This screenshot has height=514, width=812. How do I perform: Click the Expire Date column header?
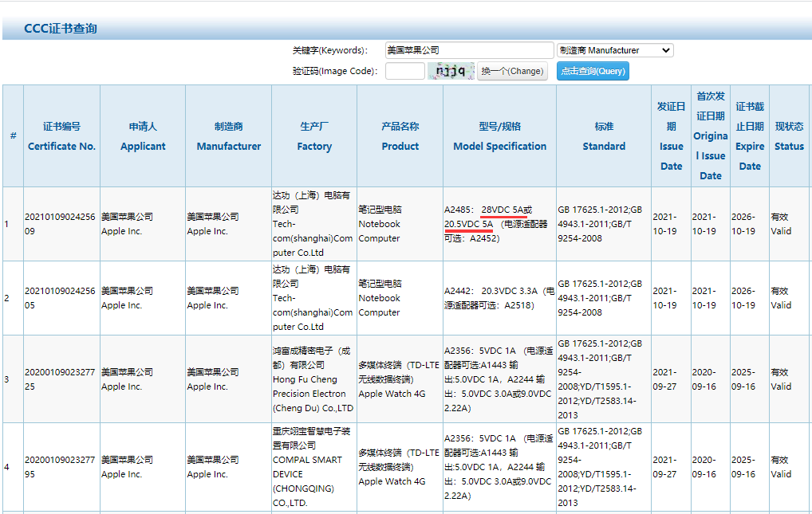[x=750, y=136]
